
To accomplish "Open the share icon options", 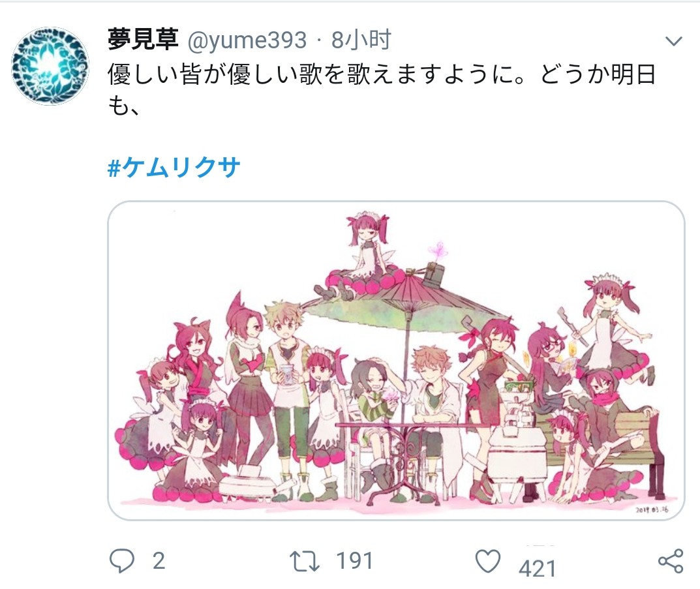I will [671, 561].
